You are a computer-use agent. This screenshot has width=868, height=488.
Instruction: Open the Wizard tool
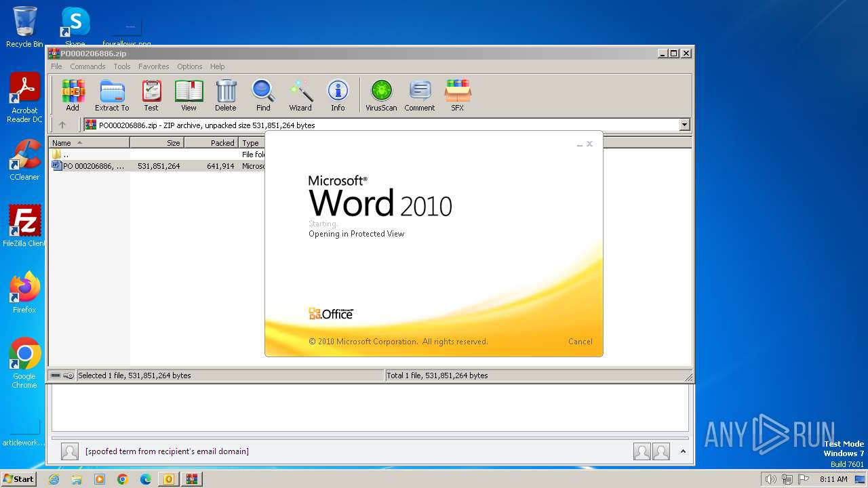(x=300, y=95)
